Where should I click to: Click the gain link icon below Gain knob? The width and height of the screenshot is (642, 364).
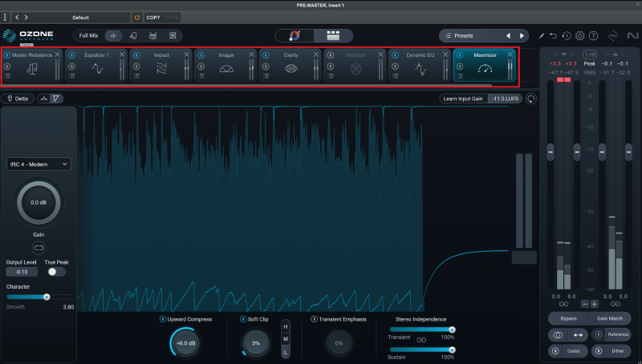(39, 246)
